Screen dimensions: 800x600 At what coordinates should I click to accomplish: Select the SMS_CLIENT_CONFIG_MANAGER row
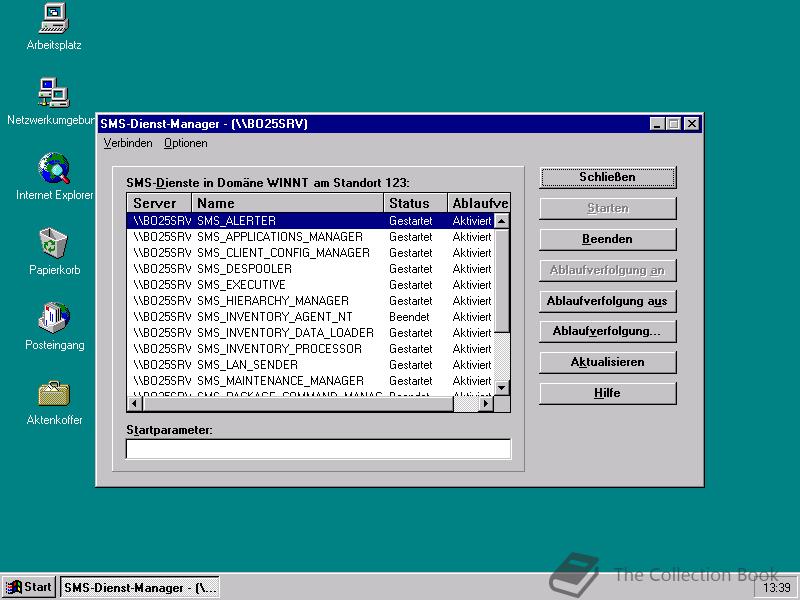[310, 253]
